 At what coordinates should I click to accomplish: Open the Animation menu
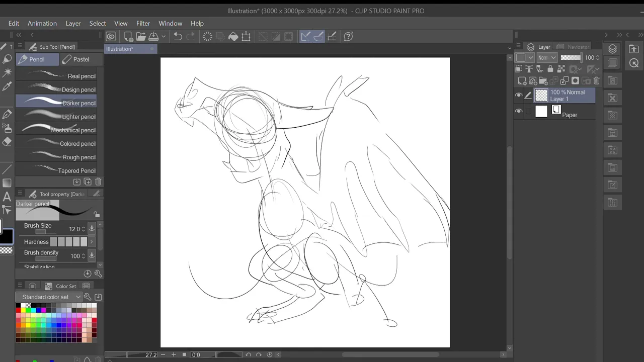(42, 23)
